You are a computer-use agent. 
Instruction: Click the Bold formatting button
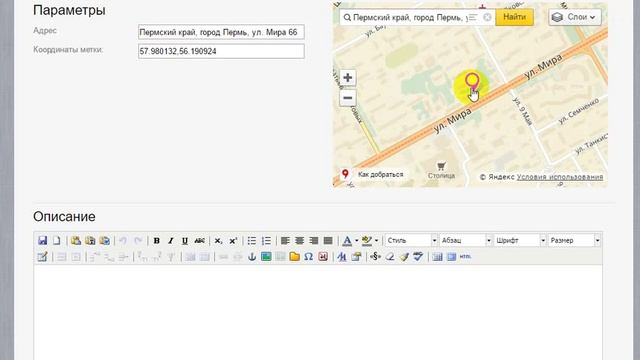point(156,241)
